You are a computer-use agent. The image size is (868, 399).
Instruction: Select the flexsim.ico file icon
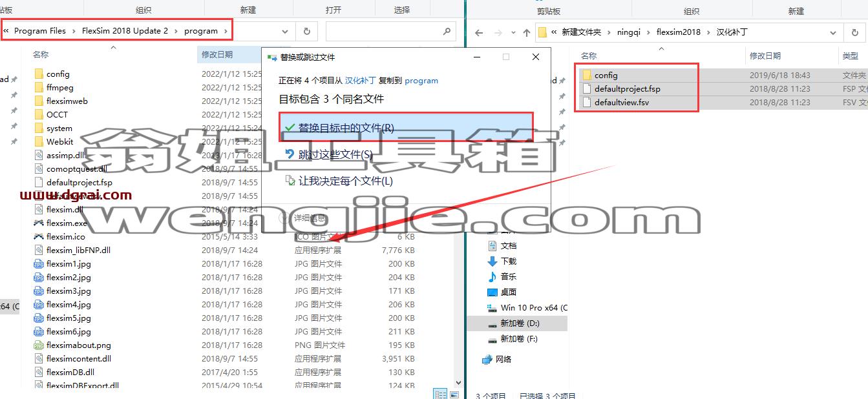pos(38,236)
